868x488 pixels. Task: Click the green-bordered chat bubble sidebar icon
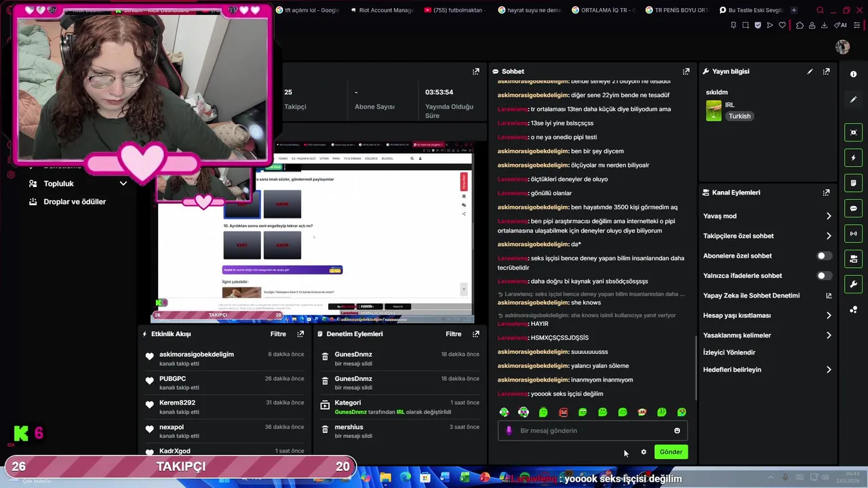[854, 208]
